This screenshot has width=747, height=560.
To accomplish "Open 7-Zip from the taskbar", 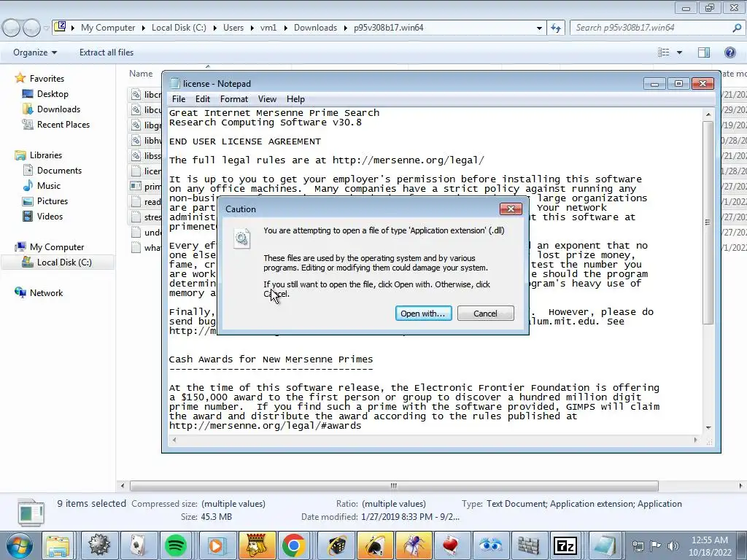I will [565, 545].
